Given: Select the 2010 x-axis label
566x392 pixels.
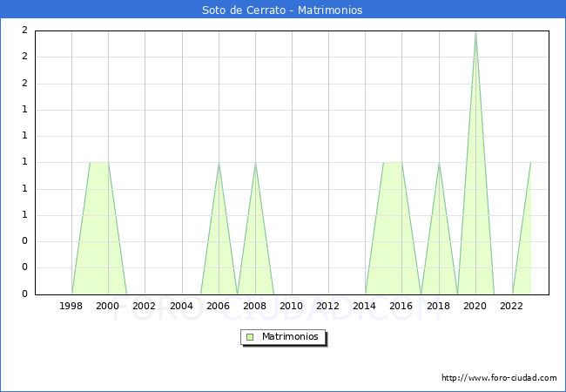Looking at the screenshot, I should pyautogui.click(x=292, y=306).
